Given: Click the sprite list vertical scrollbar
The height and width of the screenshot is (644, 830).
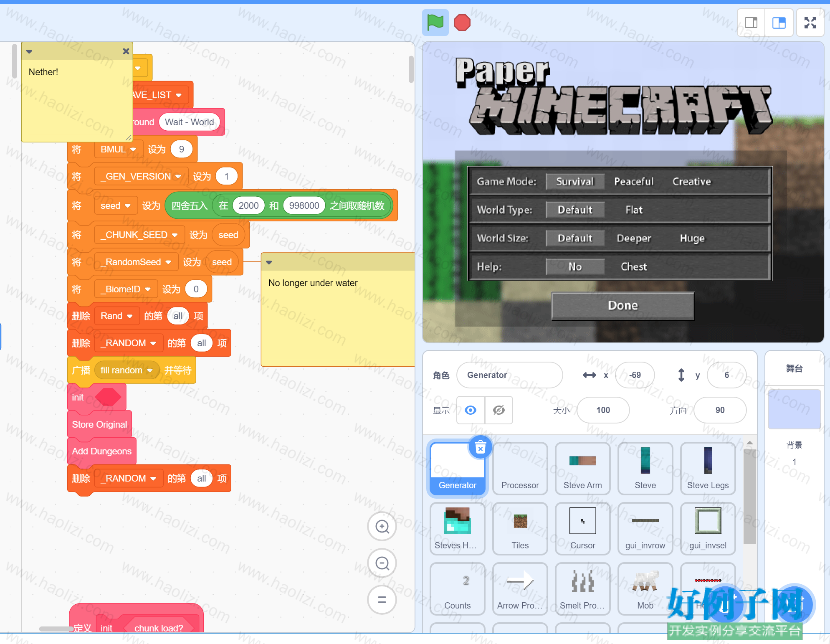Looking at the screenshot, I should (749, 497).
